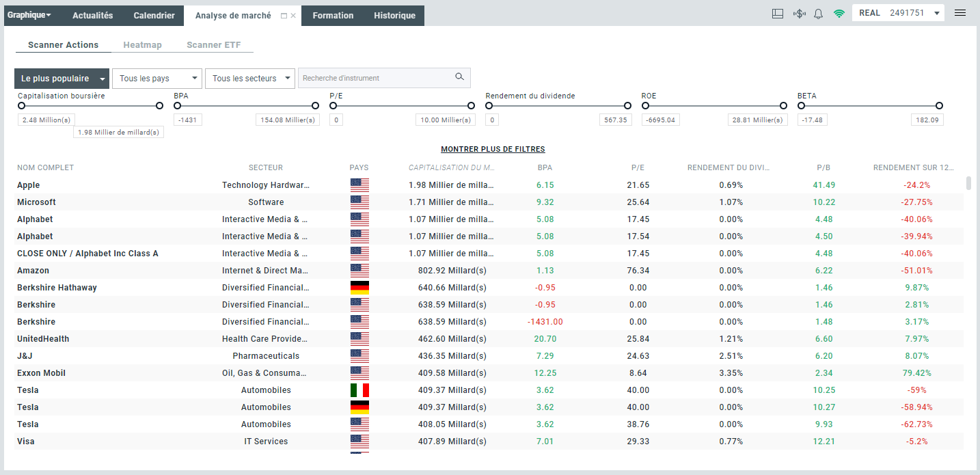Viewport: 980px width, 475px height.
Task: Click the Italian flag in Tesla row
Action: [359, 390]
